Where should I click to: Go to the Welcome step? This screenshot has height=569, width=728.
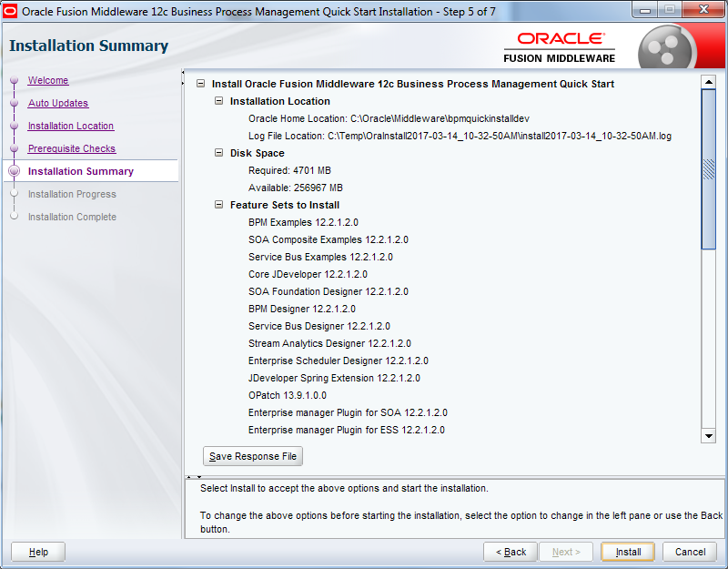(48, 80)
